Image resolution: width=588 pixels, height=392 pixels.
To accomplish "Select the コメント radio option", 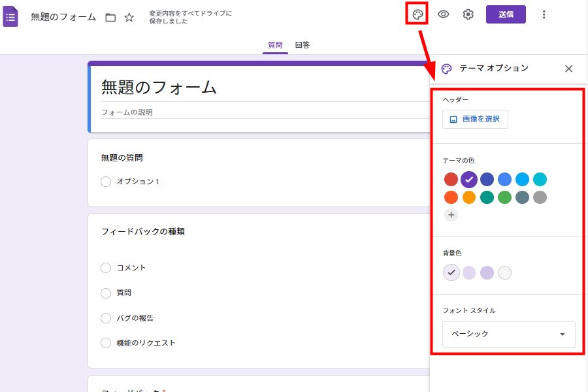I will pos(106,268).
